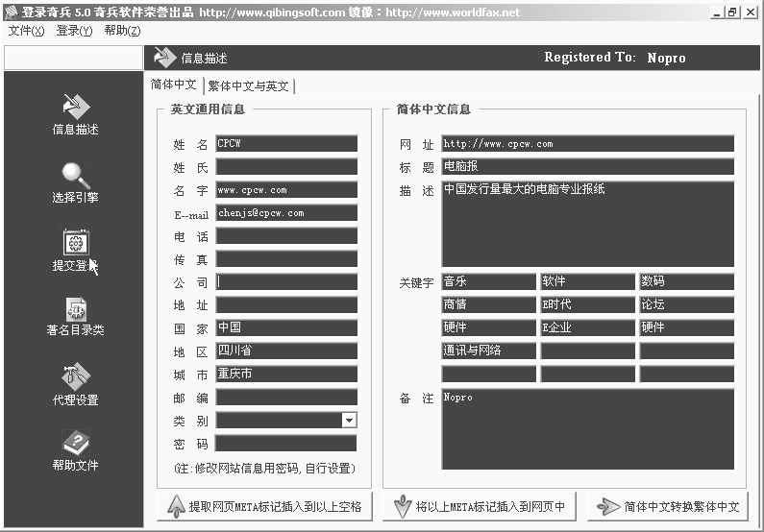764x532 pixels.
Task: Click the 名字 field with www.cpcw.com
Action: [286, 190]
